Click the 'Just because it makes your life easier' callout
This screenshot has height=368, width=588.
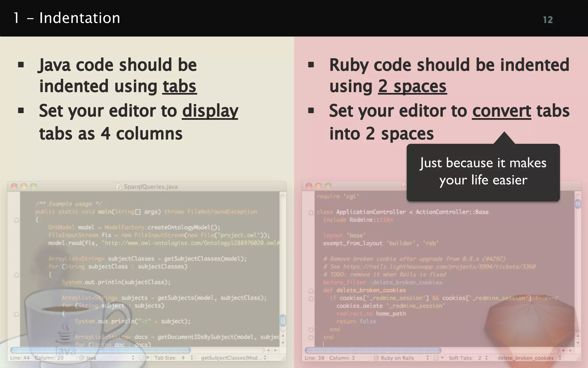[x=483, y=172]
